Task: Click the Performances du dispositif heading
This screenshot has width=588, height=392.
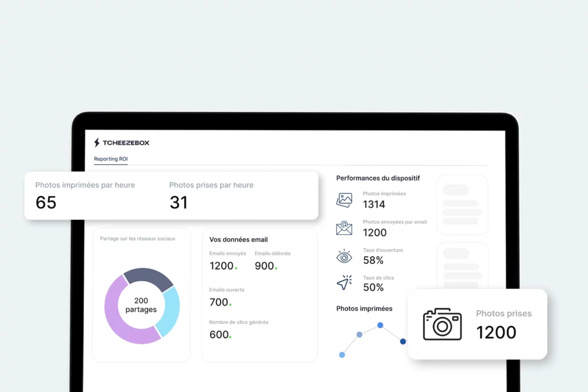Action: (x=378, y=178)
